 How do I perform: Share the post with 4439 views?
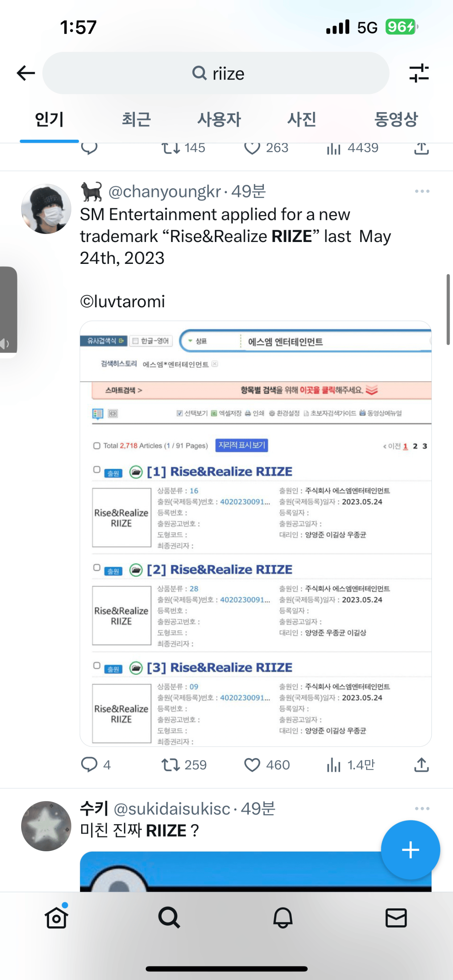[x=421, y=148]
